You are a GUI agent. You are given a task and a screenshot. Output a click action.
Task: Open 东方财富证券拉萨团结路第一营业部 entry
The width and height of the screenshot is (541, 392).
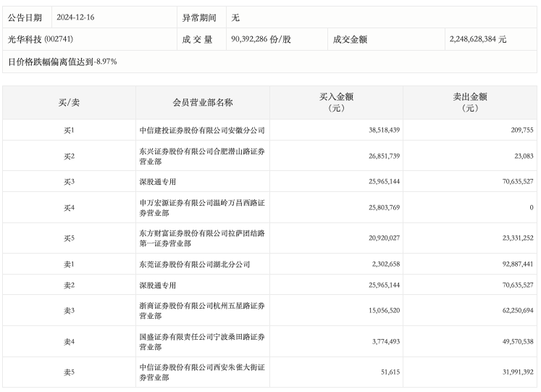pyautogui.click(x=202, y=238)
